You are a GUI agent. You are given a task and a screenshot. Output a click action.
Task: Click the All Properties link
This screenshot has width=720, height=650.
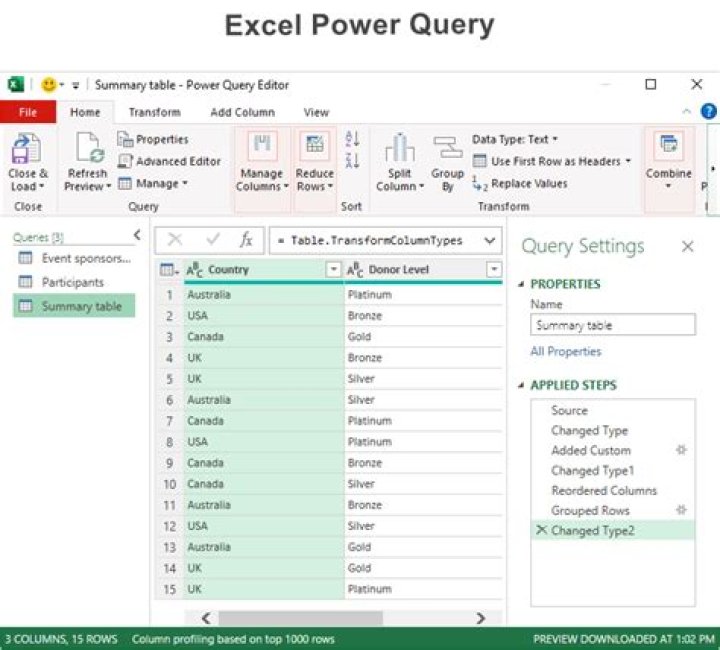click(566, 351)
